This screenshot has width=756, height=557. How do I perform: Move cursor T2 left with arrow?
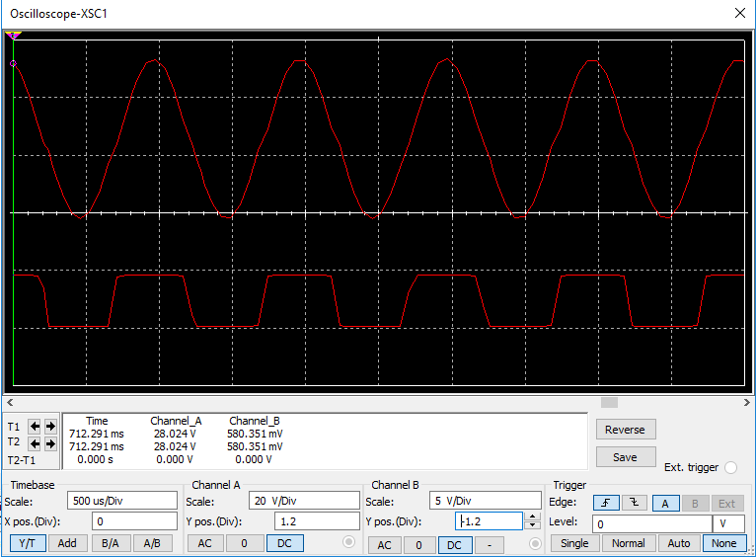pos(35,443)
